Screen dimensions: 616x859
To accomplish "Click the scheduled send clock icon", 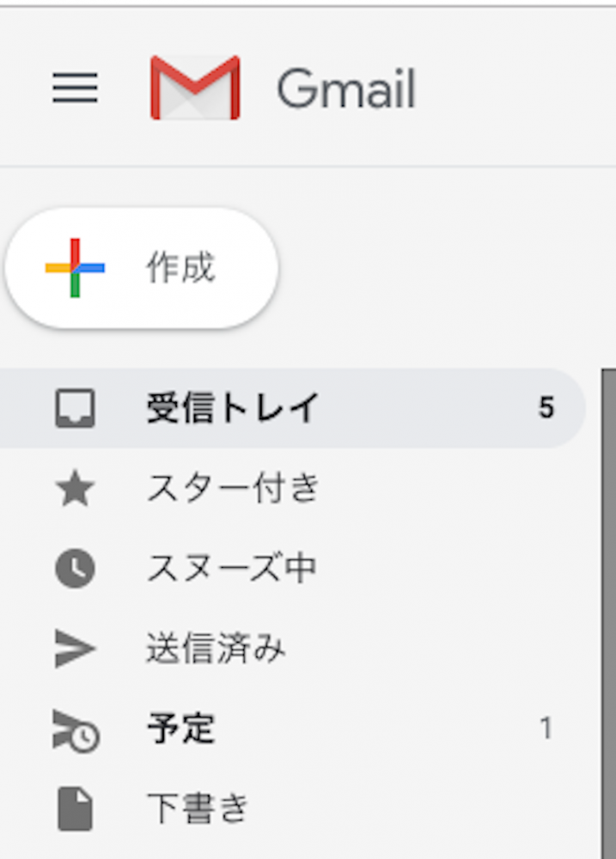I will click(x=76, y=731).
